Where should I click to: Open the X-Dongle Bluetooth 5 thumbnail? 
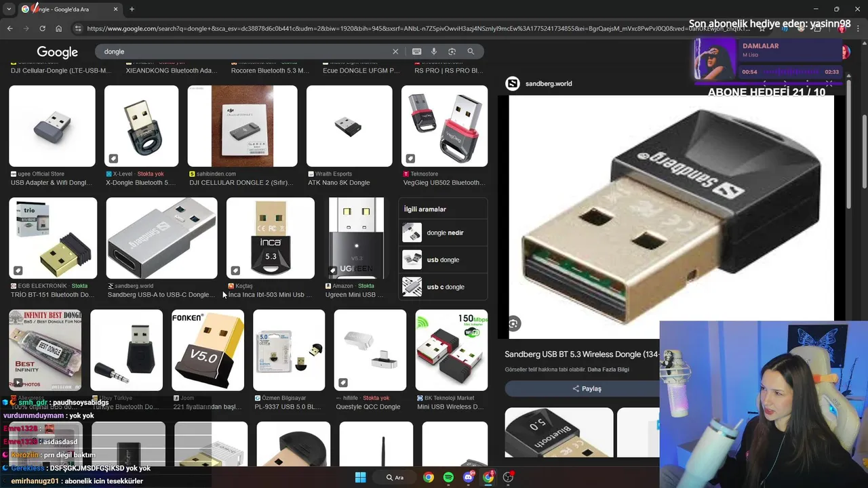(x=141, y=126)
